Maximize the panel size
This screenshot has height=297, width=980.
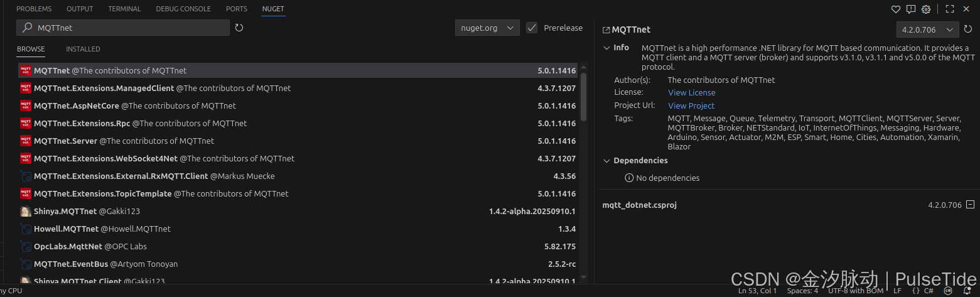click(950, 9)
